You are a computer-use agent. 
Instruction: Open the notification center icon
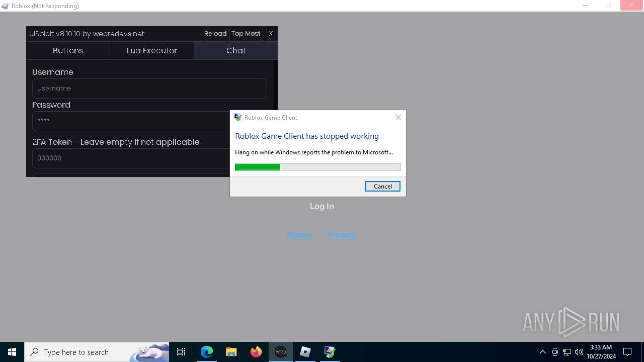click(627, 352)
